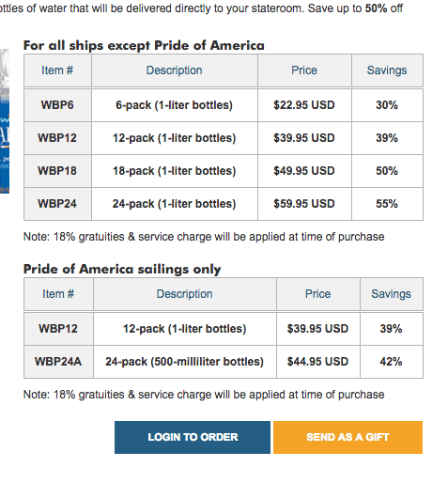448x483 pixels.
Task: Click the SEND AS A GIFT button
Action: [x=348, y=437]
